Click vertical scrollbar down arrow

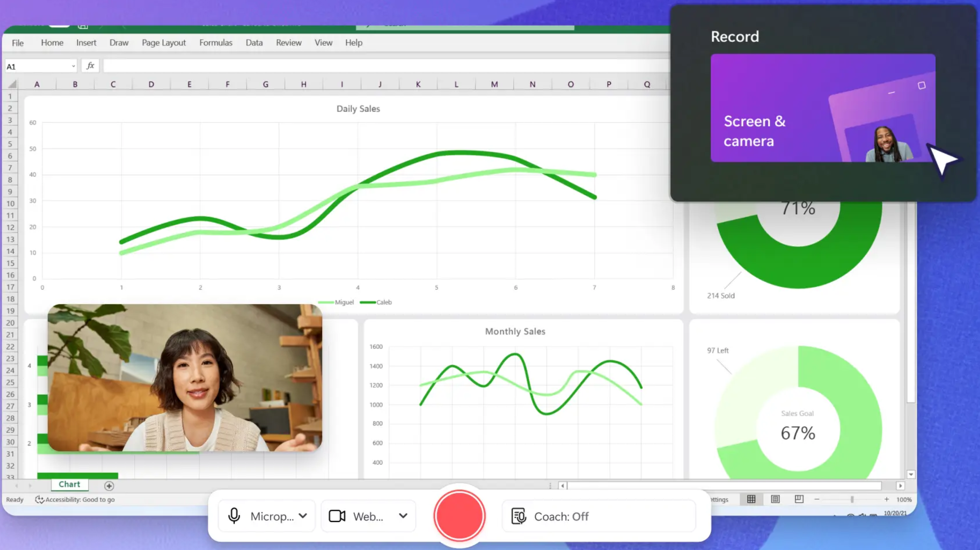pyautogui.click(x=911, y=474)
